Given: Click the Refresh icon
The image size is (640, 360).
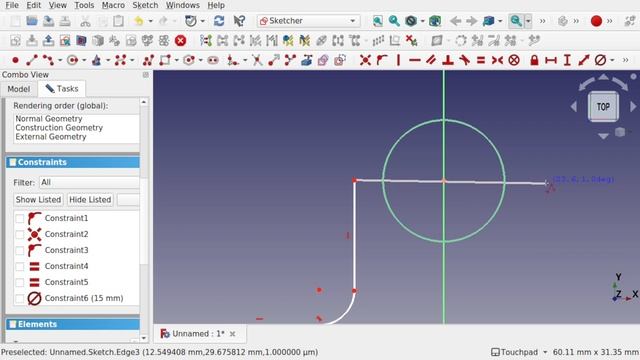Looking at the screenshot, I should 219,21.
